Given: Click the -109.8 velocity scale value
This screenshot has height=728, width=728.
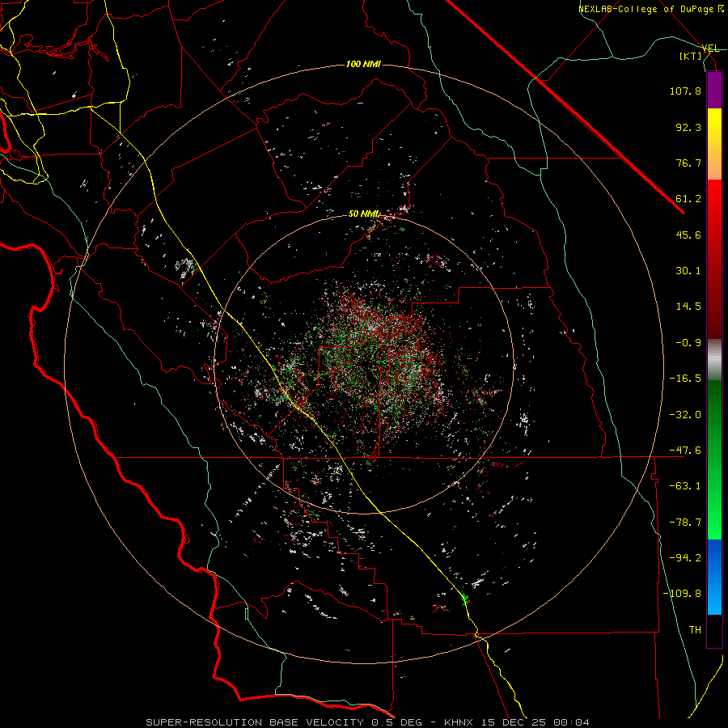Looking at the screenshot, I should (682, 594).
